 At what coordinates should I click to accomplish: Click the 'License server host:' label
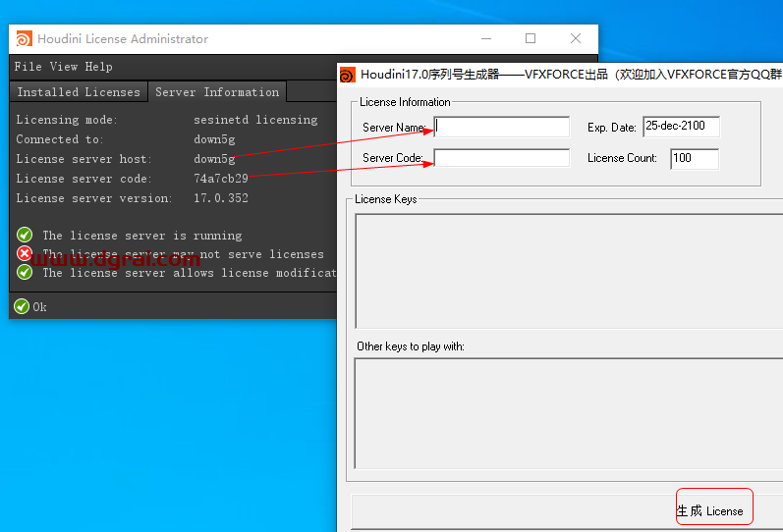point(84,159)
